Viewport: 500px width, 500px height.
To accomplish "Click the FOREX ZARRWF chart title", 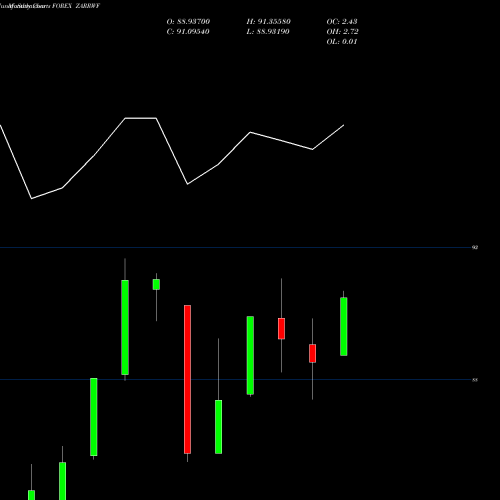I will [76, 6].
